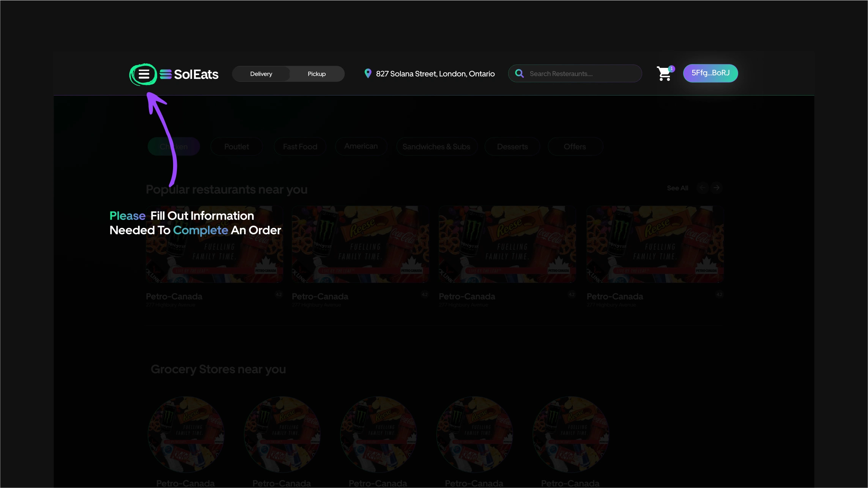
Task: Click See All restaurants link
Action: (x=677, y=188)
